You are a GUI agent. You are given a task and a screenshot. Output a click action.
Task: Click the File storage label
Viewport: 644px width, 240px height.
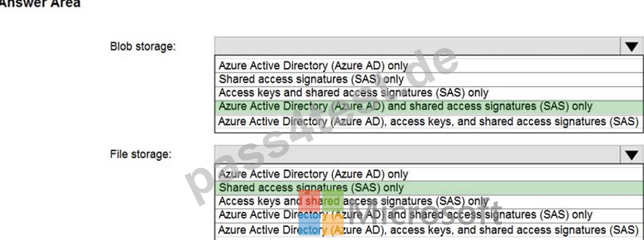(x=141, y=155)
